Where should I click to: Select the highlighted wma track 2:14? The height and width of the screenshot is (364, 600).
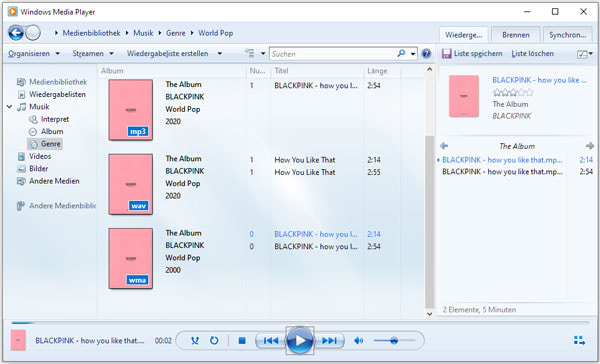point(316,234)
